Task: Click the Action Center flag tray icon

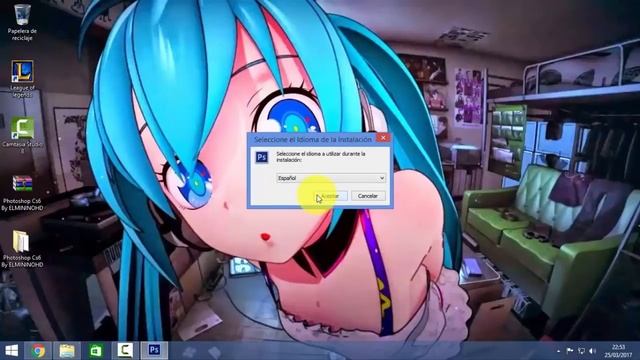Action: (x=570, y=351)
